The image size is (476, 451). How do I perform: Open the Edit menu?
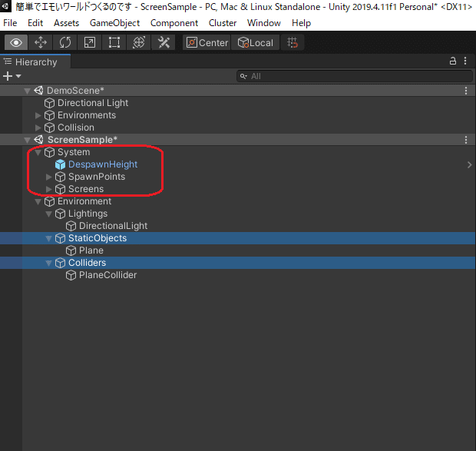pyautogui.click(x=35, y=23)
